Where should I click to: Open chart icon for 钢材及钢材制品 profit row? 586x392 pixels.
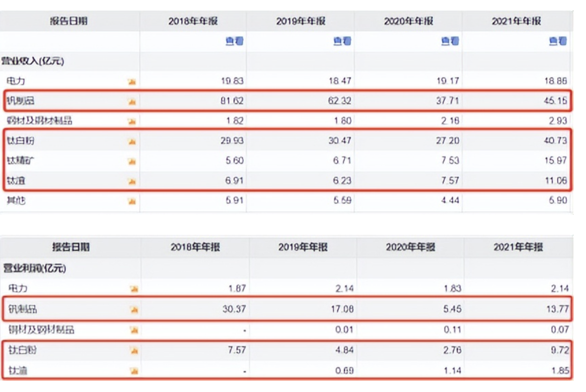(134, 330)
